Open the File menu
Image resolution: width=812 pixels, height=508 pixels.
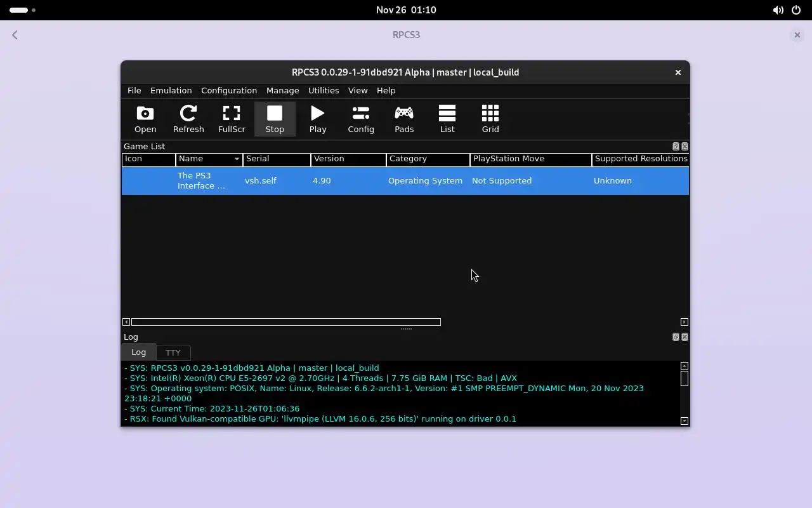(134, 90)
